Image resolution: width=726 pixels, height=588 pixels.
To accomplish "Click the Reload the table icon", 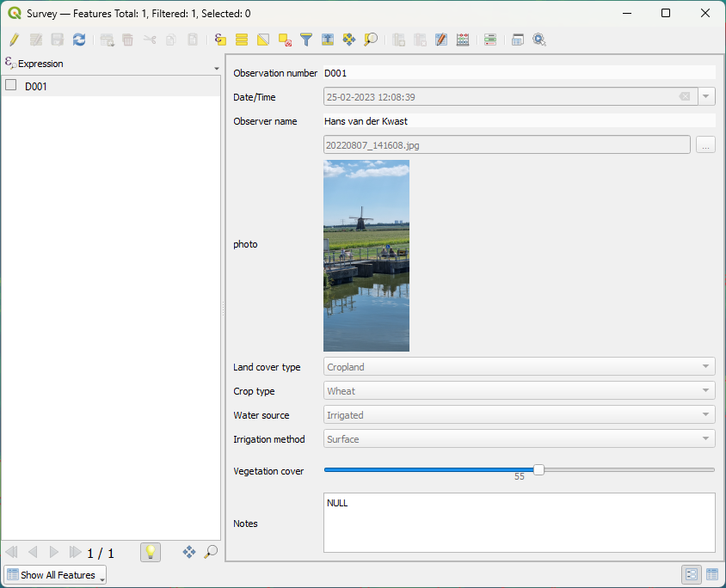I will click(79, 40).
